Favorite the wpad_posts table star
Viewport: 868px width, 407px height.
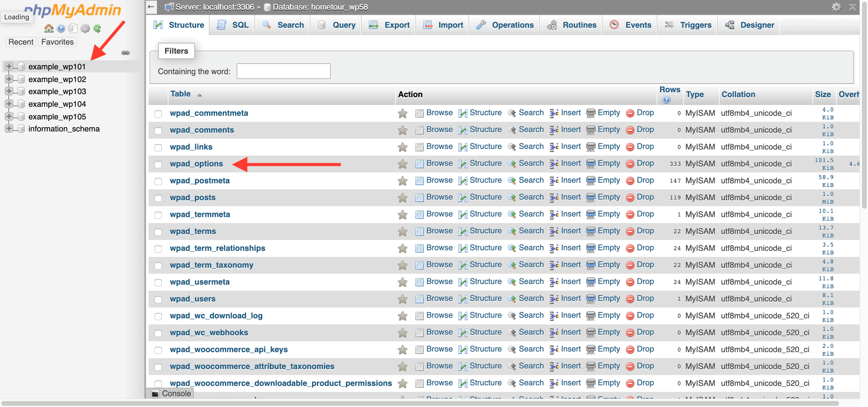[402, 198]
